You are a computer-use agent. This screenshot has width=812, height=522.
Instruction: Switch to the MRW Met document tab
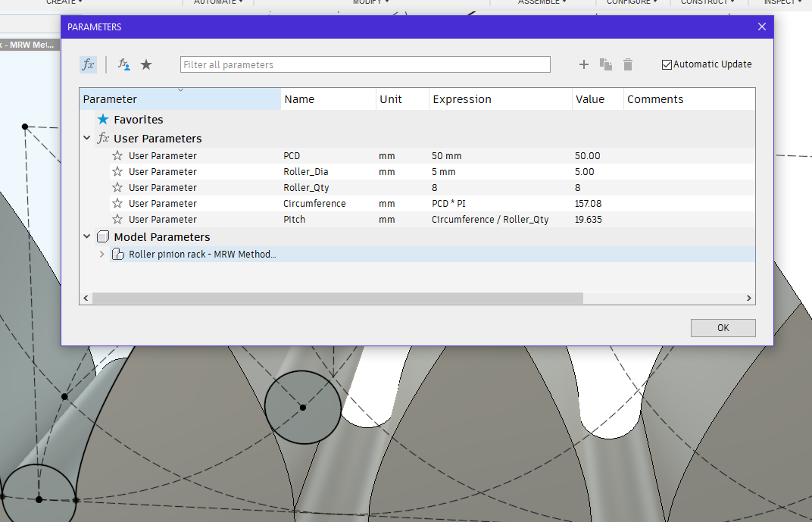coord(30,44)
